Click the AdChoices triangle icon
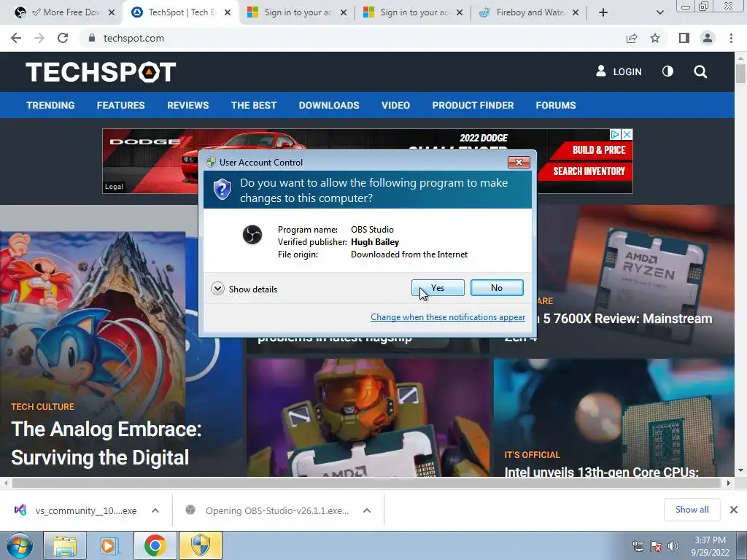The image size is (747, 560). (x=616, y=135)
